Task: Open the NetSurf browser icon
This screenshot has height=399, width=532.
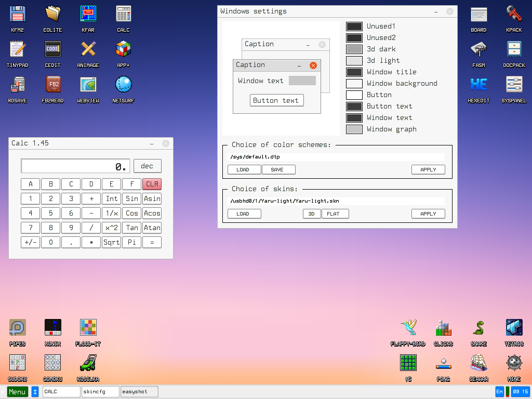Action: pos(123,85)
